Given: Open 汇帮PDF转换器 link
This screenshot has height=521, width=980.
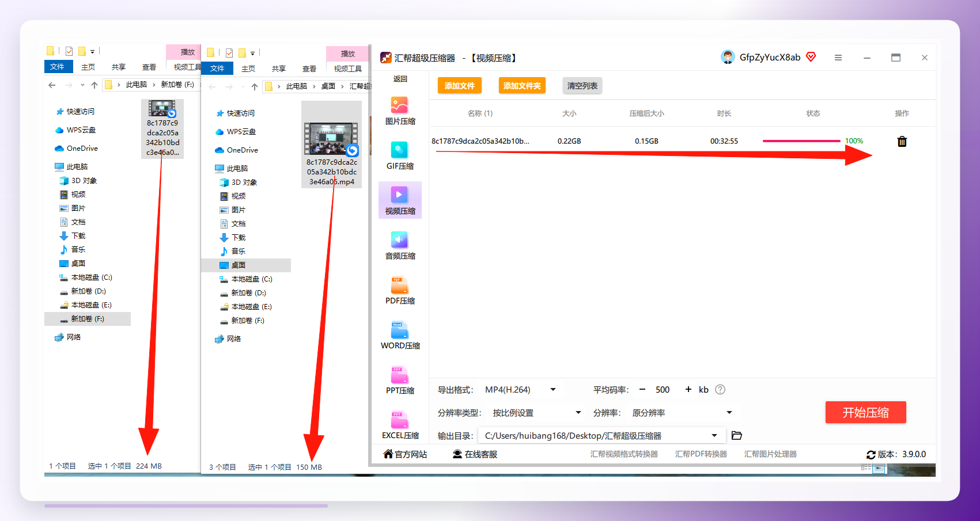Looking at the screenshot, I should [701, 454].
